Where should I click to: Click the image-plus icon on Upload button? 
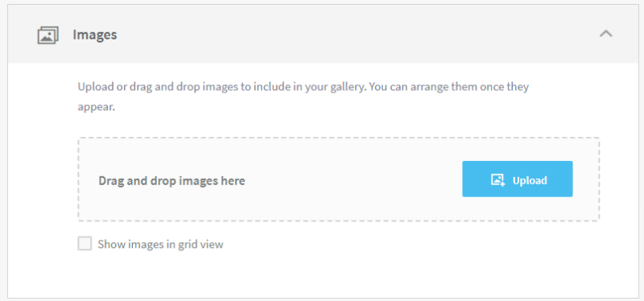pyautogui.click(x=497, y=179)
